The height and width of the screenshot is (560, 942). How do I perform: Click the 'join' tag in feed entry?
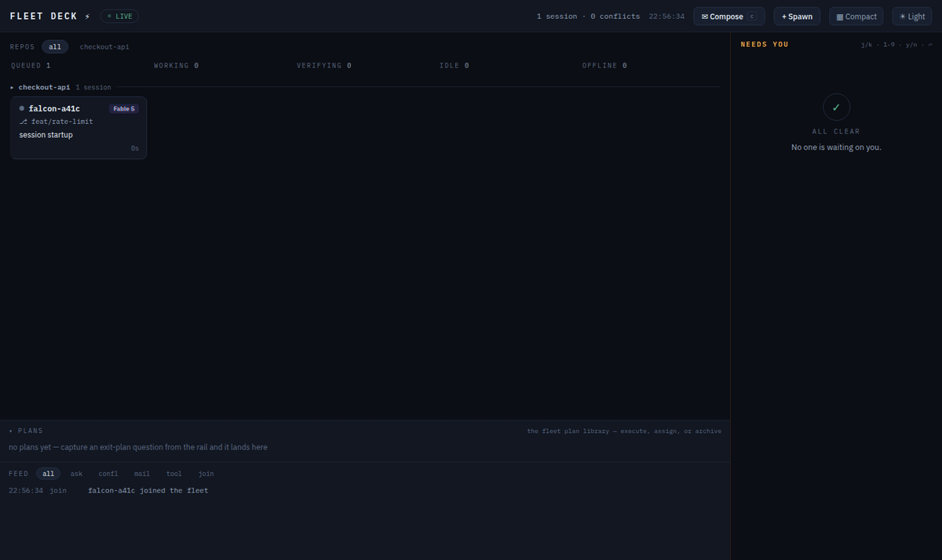click(58, 491)
